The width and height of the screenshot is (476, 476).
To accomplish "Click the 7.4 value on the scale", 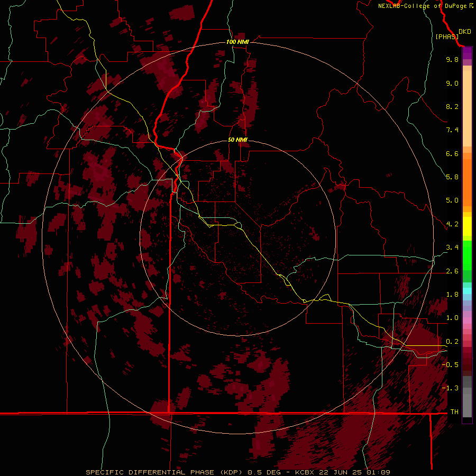I will pyautogui.click(x=452, y=130).
